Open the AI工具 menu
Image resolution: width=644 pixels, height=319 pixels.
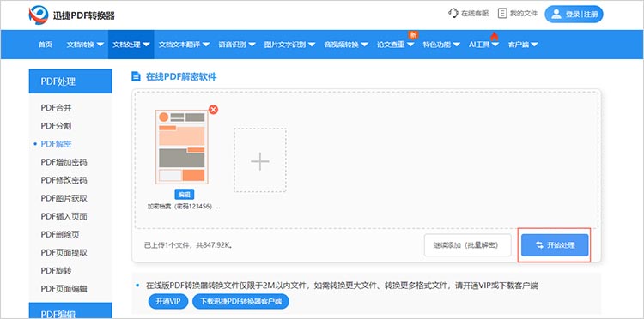483,45
